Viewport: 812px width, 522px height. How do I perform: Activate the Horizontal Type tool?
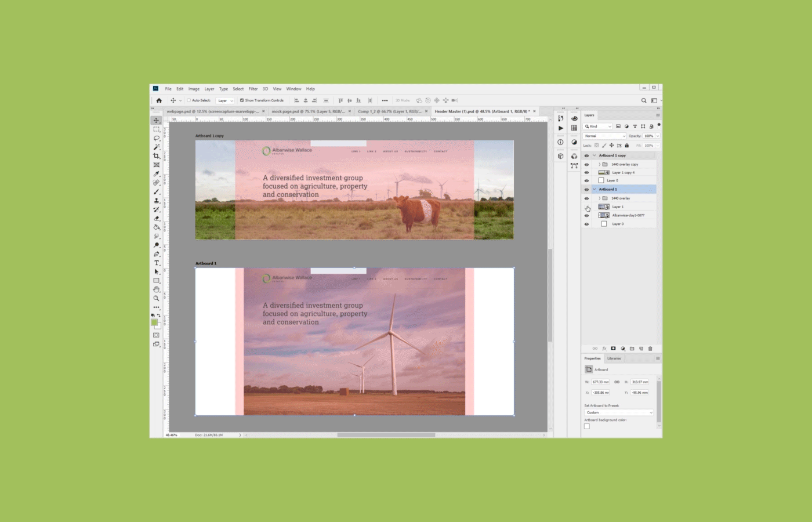point(156,263)
